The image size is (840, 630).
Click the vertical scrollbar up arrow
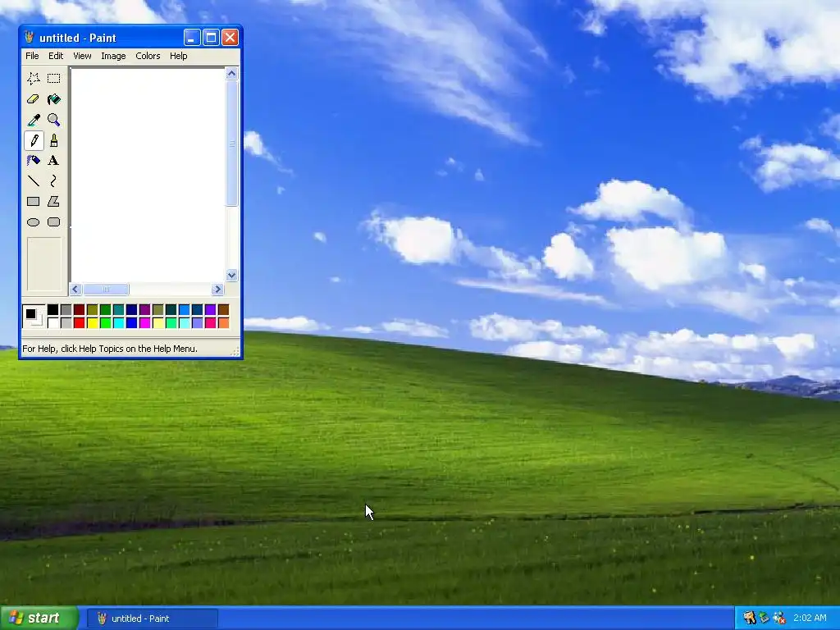231,73
